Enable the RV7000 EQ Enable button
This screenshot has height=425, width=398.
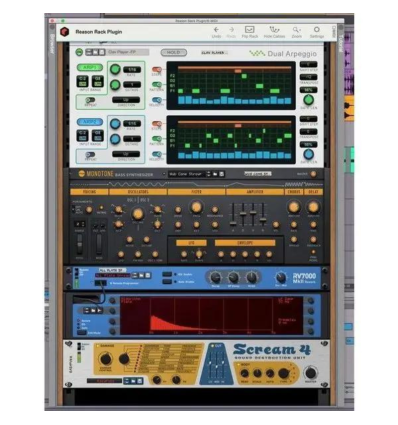(167, 274)
